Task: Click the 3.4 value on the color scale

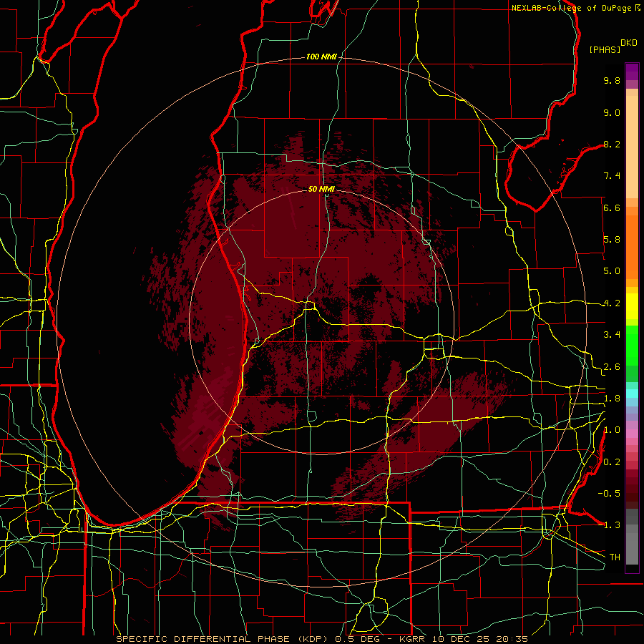Action: 612,335
